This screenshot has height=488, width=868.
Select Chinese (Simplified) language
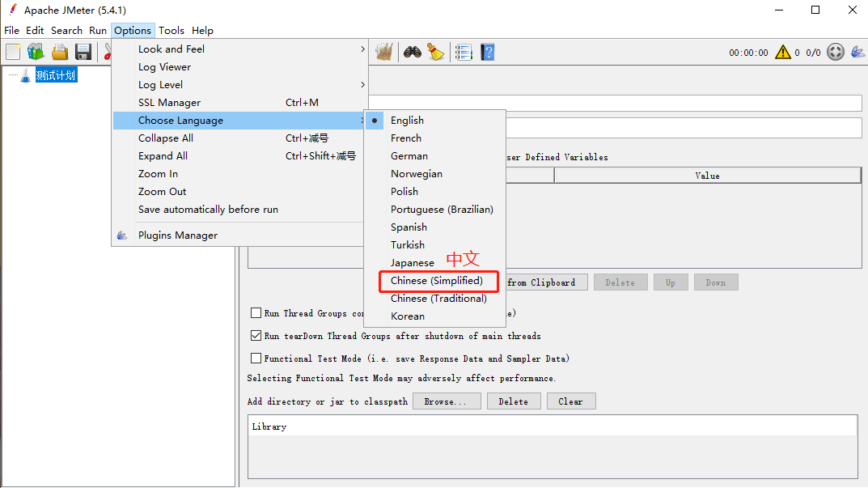point(434,280)
